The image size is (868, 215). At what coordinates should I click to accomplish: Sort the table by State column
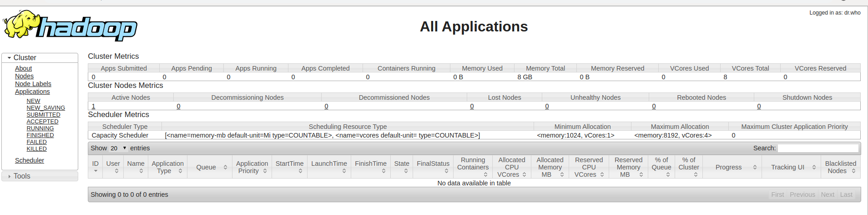point(402,167)
